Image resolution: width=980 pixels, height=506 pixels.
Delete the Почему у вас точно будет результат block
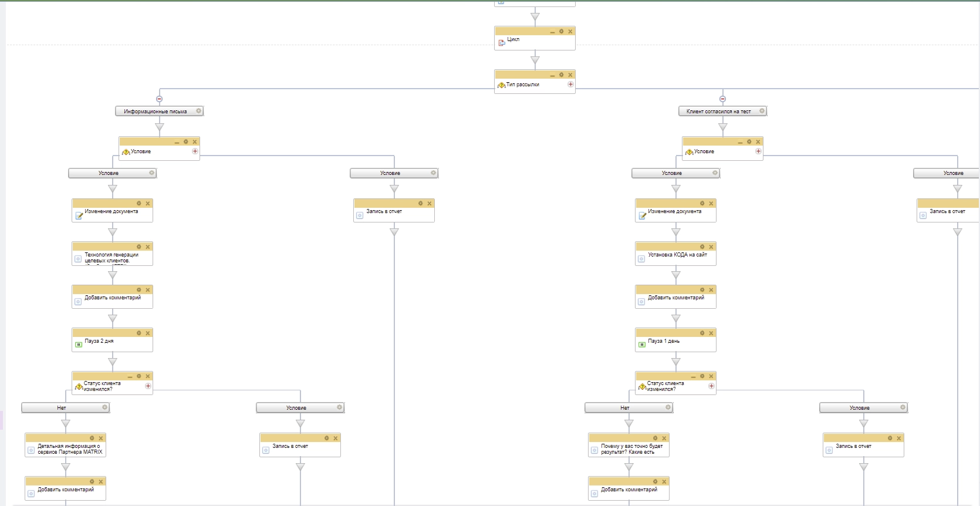click(x=664, y=438)
